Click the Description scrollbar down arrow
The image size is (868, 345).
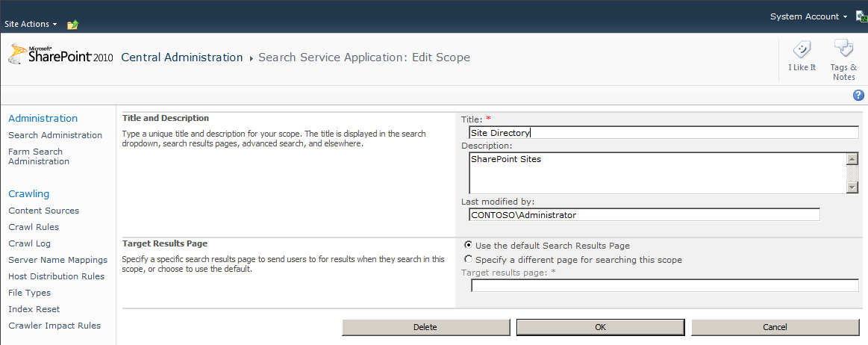click(x=853, y=187)
